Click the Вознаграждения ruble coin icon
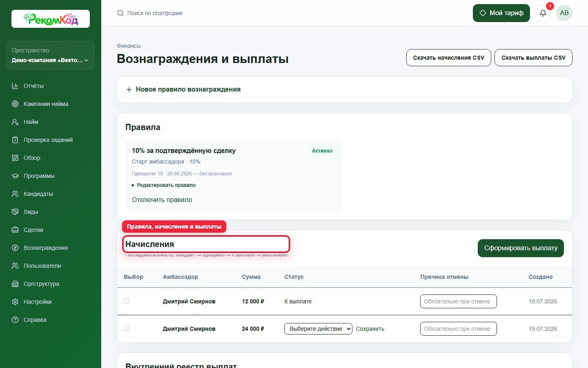The height and width of the screenshot is (368, 588). click(x=15, y=248)
